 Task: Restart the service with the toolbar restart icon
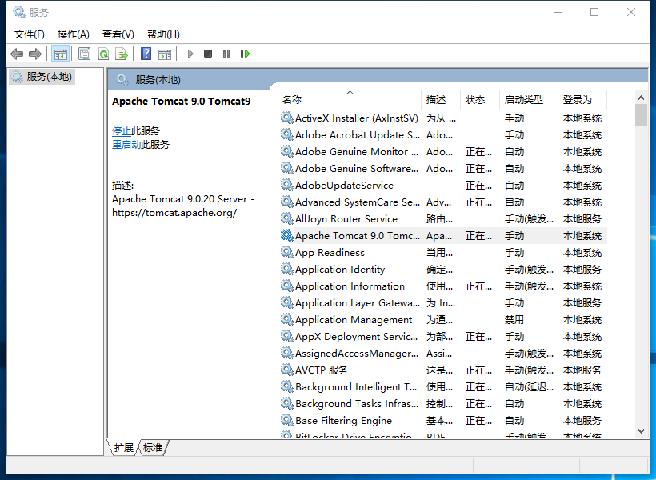(x=245, y=54)
